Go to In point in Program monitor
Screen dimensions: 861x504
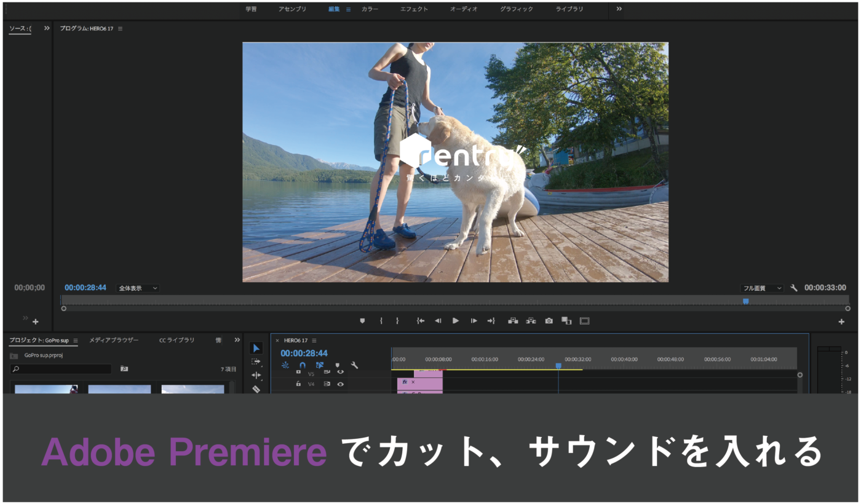point(421,321)
